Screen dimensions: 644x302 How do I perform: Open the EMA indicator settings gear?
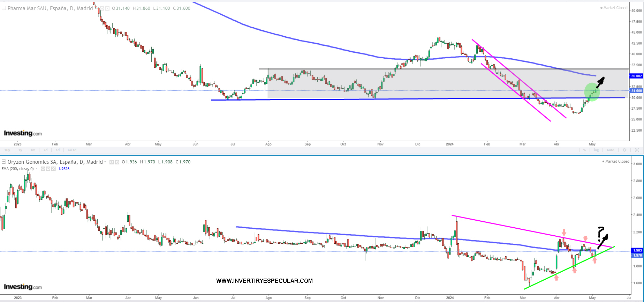point(48,169)
